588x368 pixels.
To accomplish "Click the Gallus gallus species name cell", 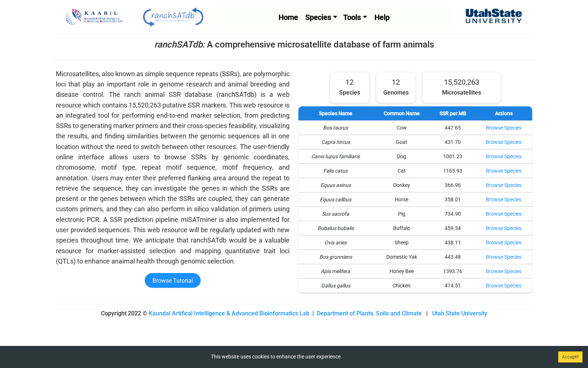I will point(336,286).
